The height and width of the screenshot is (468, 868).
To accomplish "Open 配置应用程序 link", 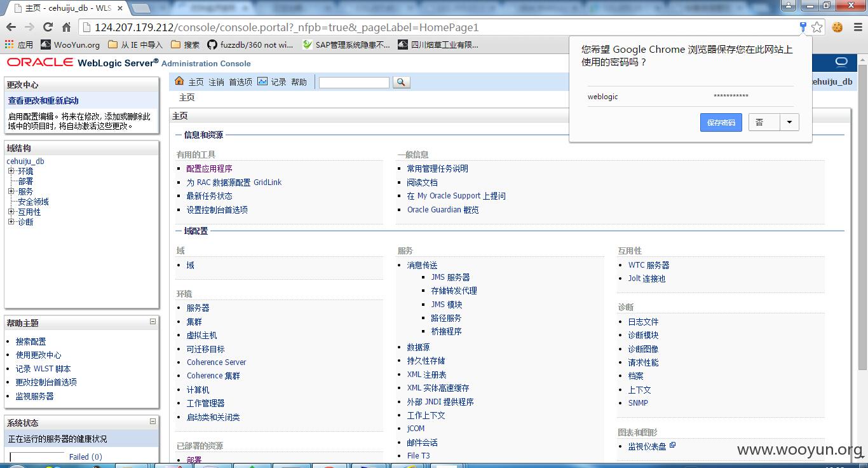I will click(x=209, y=169).
